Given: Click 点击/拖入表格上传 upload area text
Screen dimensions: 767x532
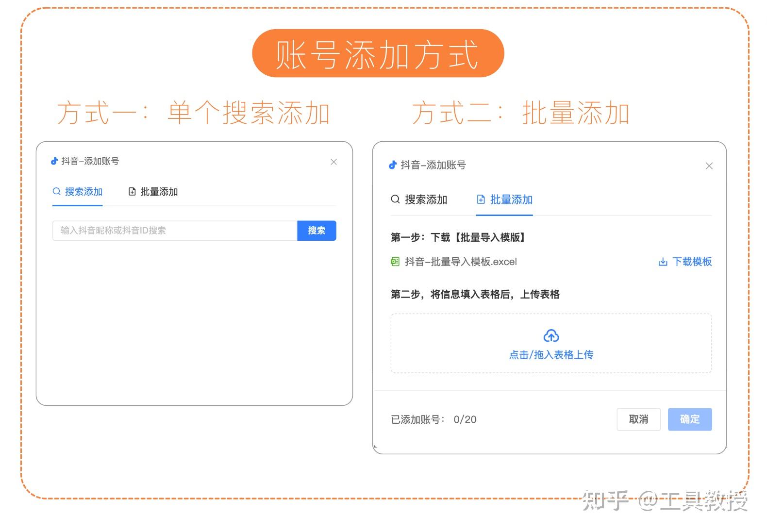Looking at the screenshot, I should 551,355.
